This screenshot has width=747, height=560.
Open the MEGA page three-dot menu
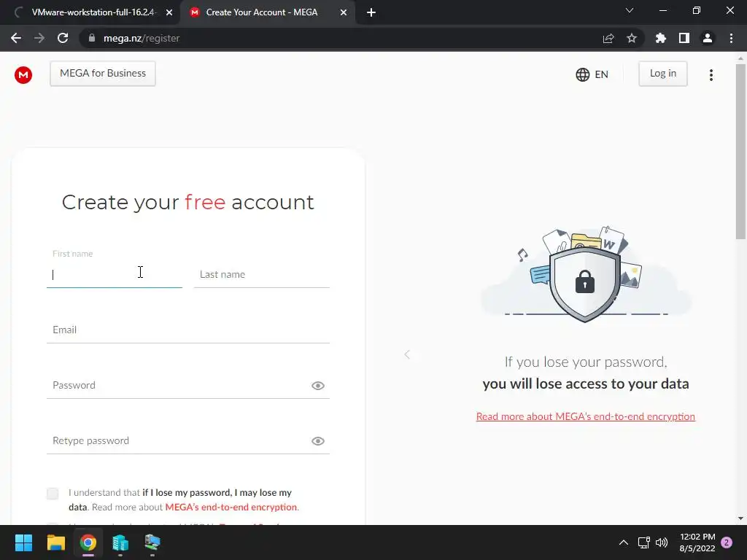point(711,75)
